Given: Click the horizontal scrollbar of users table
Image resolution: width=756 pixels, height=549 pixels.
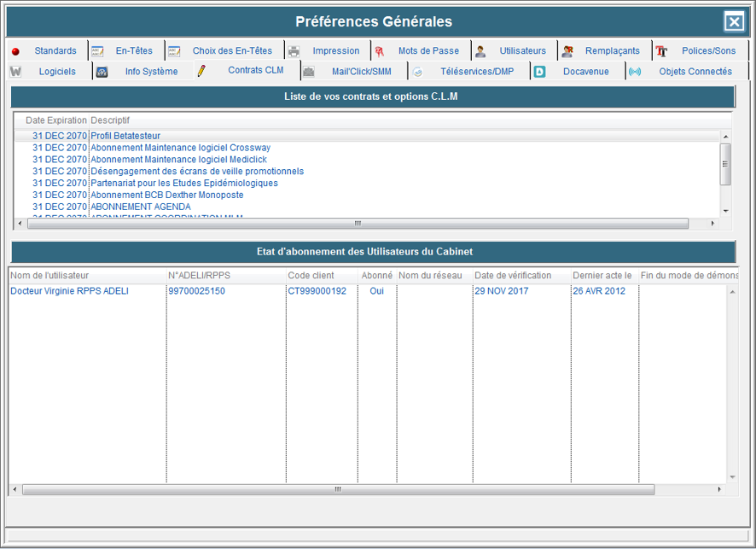Looking at the screenshot, I should [338, 490].
